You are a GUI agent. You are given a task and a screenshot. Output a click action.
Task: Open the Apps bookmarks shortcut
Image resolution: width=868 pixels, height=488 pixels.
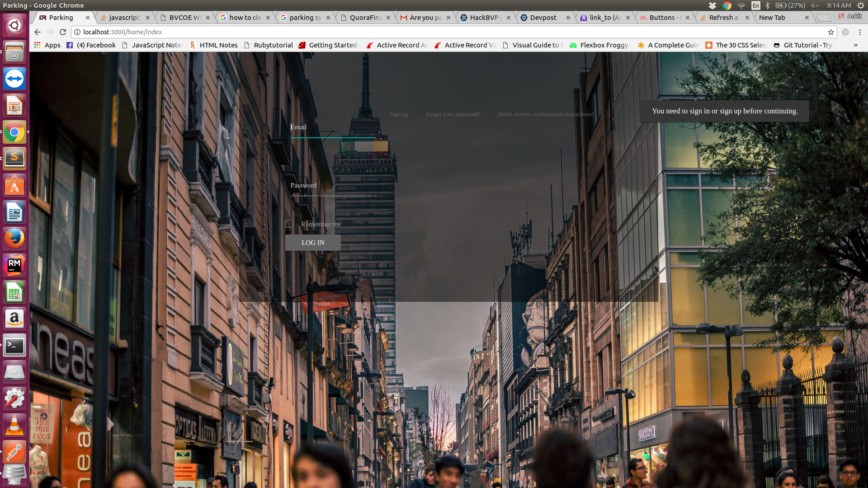point(47,45)
